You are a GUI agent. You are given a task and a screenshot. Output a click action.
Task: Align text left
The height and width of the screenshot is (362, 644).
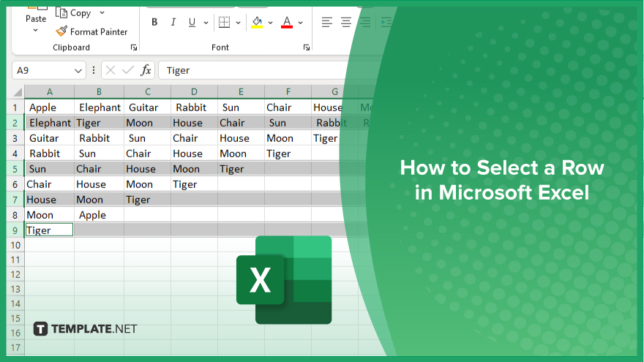326,22
